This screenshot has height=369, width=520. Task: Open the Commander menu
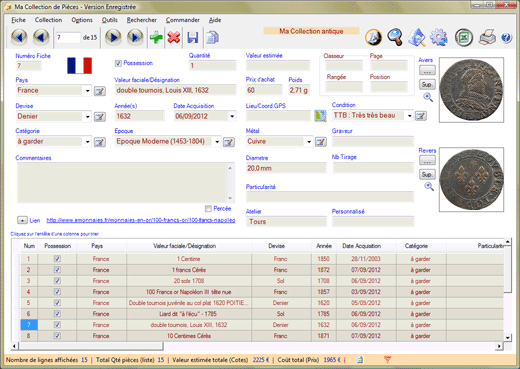pyautogui.click(x=183, y=20)
